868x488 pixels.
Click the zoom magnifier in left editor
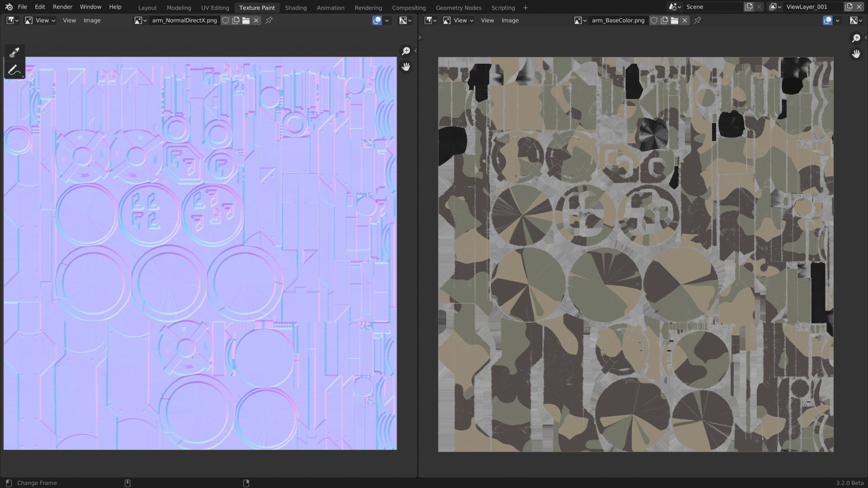pos(406,51)
